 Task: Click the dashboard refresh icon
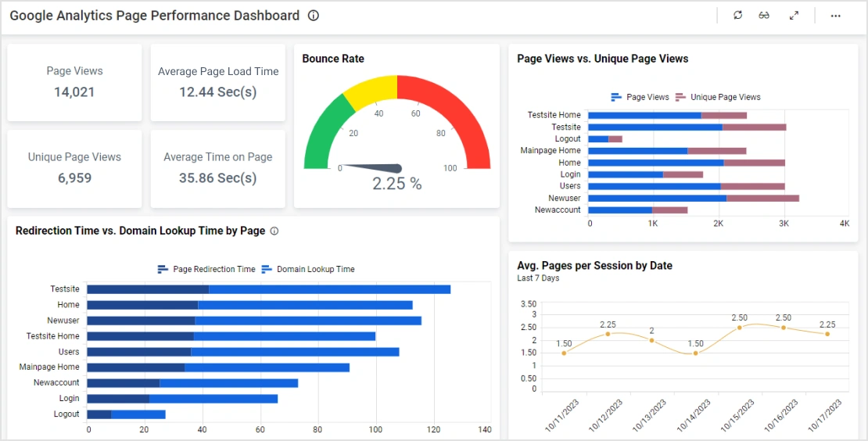click(x=737, y=16)
